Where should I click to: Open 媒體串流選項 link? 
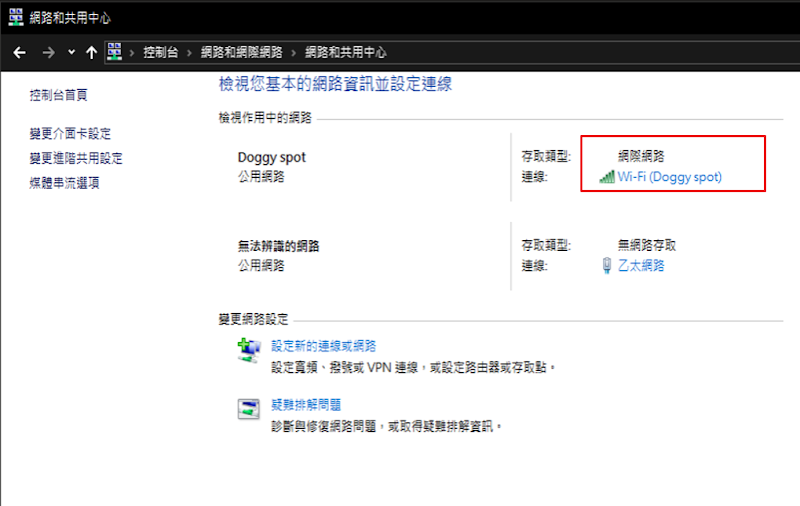[64, 183]
